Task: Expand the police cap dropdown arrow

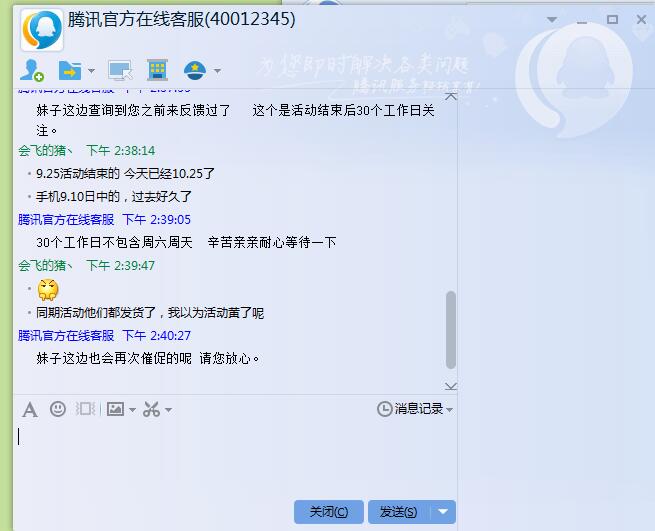Action: coord(217,71)
